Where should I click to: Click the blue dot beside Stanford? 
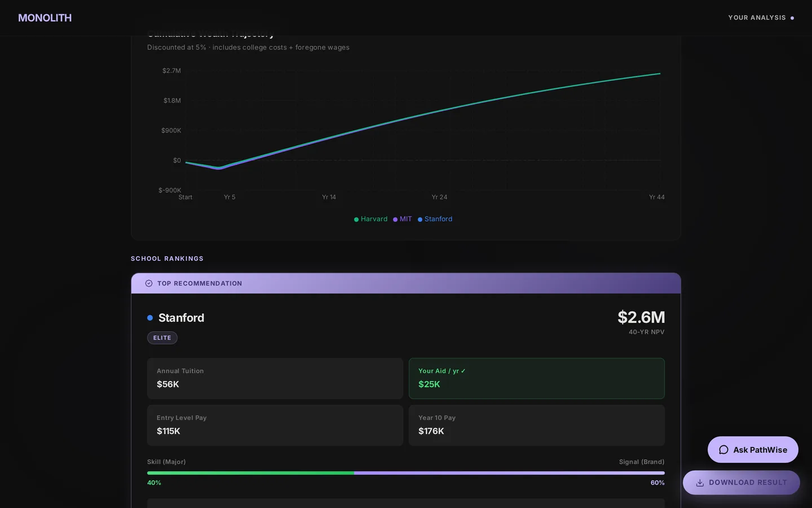pos(150,318)
